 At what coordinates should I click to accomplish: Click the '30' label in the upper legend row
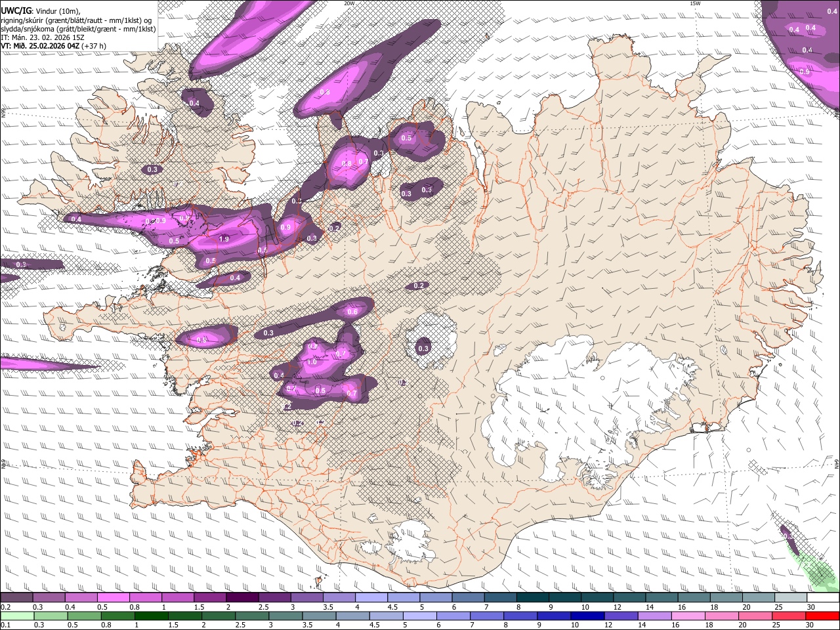pyautogui.click(x=812, y=607)
